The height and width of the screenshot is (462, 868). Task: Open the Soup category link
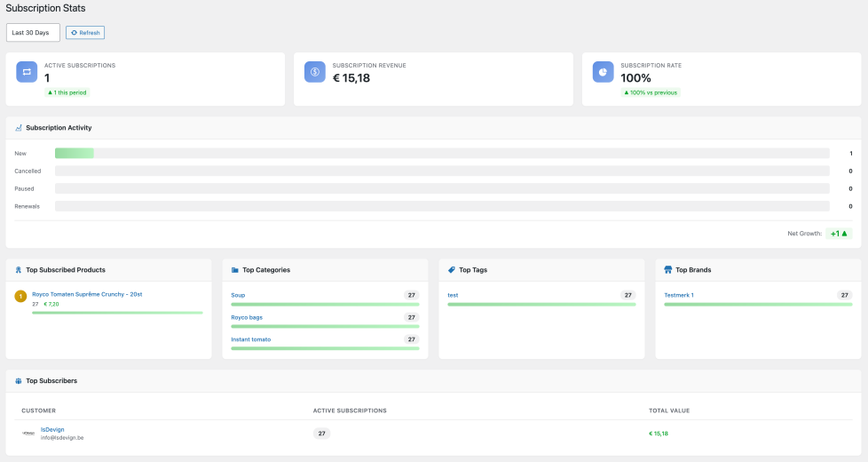[x=238, y=295]
